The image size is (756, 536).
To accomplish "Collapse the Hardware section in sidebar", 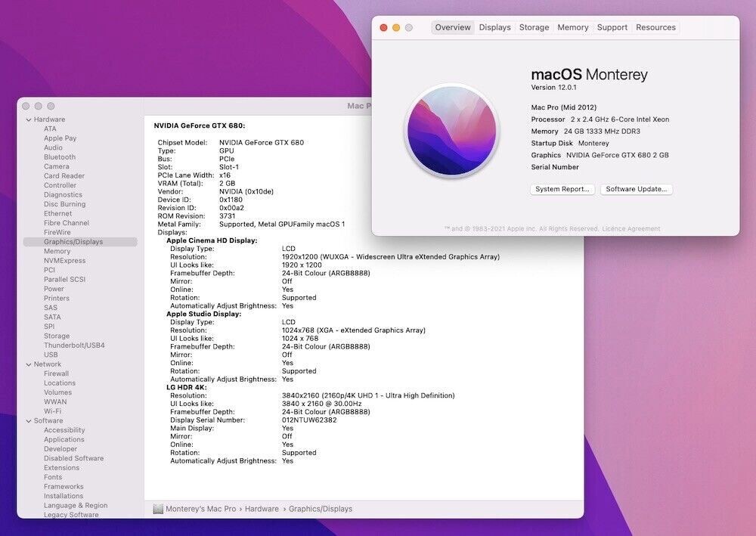I will click(29, 119).
